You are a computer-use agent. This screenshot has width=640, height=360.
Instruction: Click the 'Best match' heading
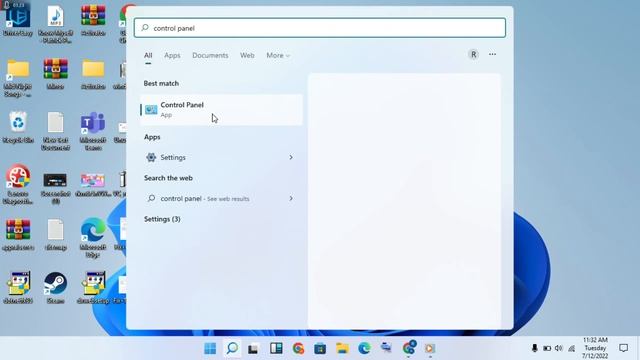[161, 83]
